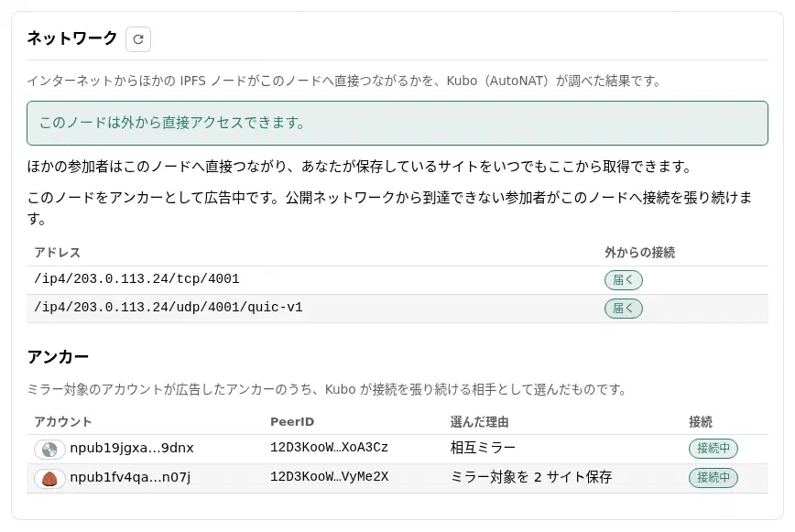
Task: Click the 接続中 badge in the npub19jgxa row
Action: 713,449
